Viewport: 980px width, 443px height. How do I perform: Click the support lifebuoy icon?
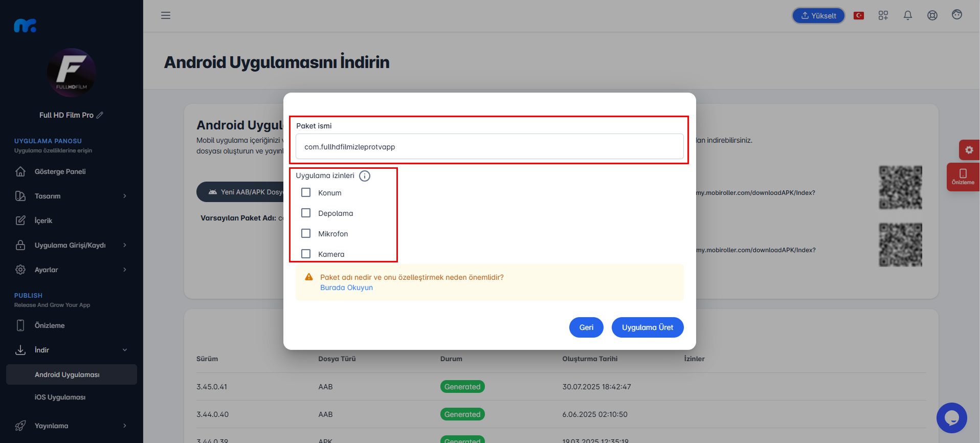click(x=932, y=15)
